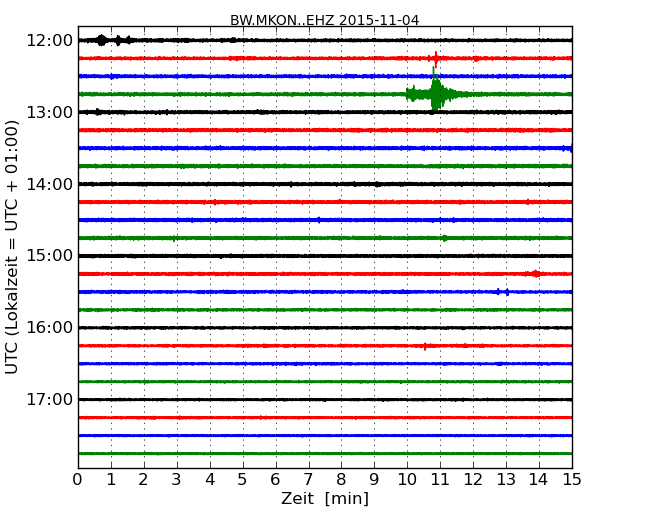650x520 pixels.
Task: Select the 17:00 y-axis time label
Action: pos(49,399)
